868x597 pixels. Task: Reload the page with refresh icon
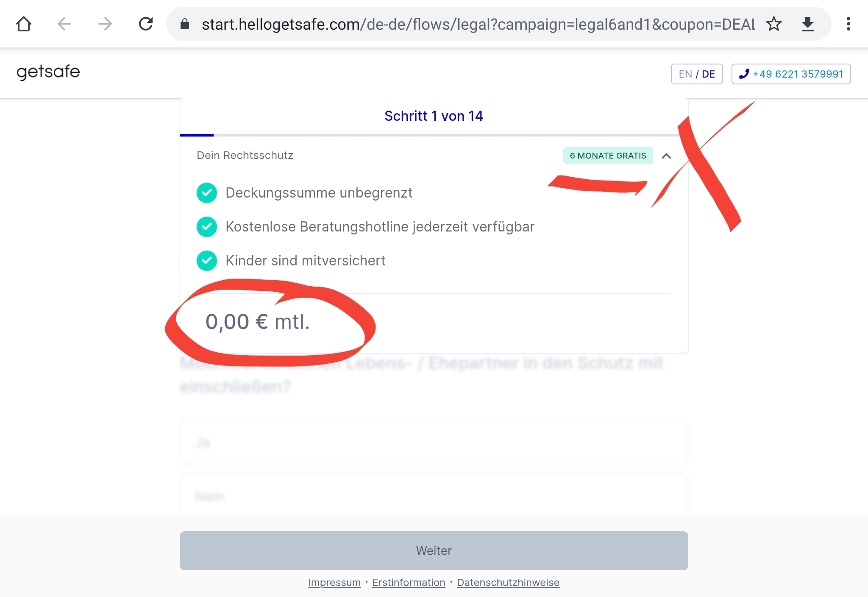146,24
